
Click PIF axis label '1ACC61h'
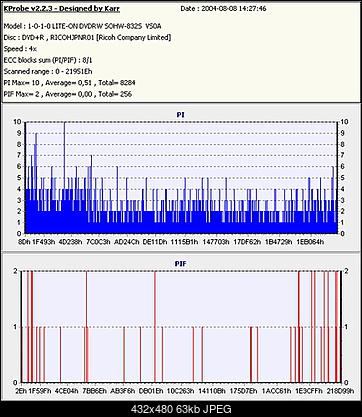pyautogui.click(x=276, y=391)
